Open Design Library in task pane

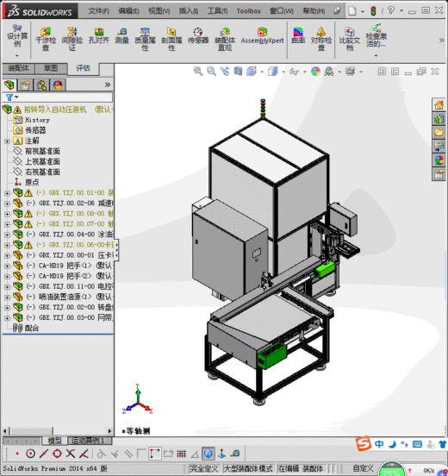pos(439,119)
